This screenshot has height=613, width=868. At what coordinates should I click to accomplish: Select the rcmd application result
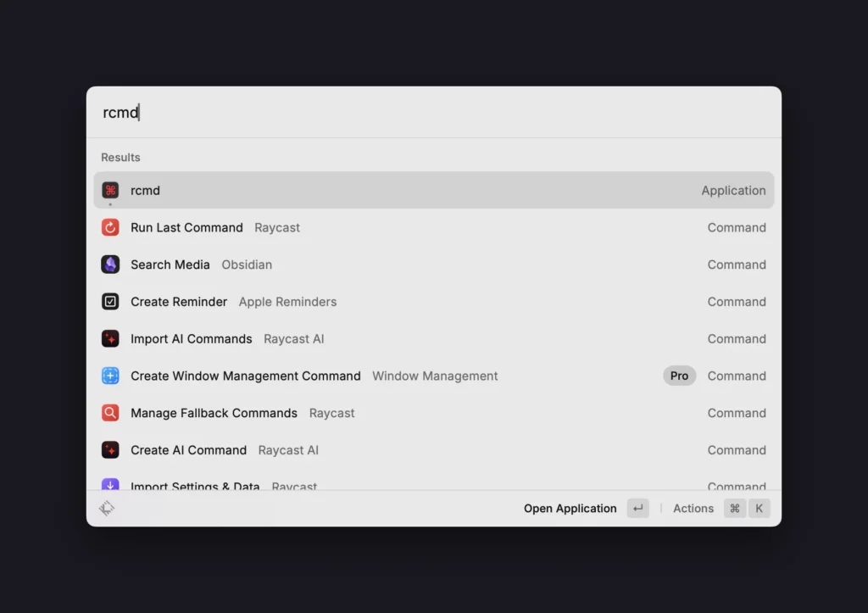(424, 191)
